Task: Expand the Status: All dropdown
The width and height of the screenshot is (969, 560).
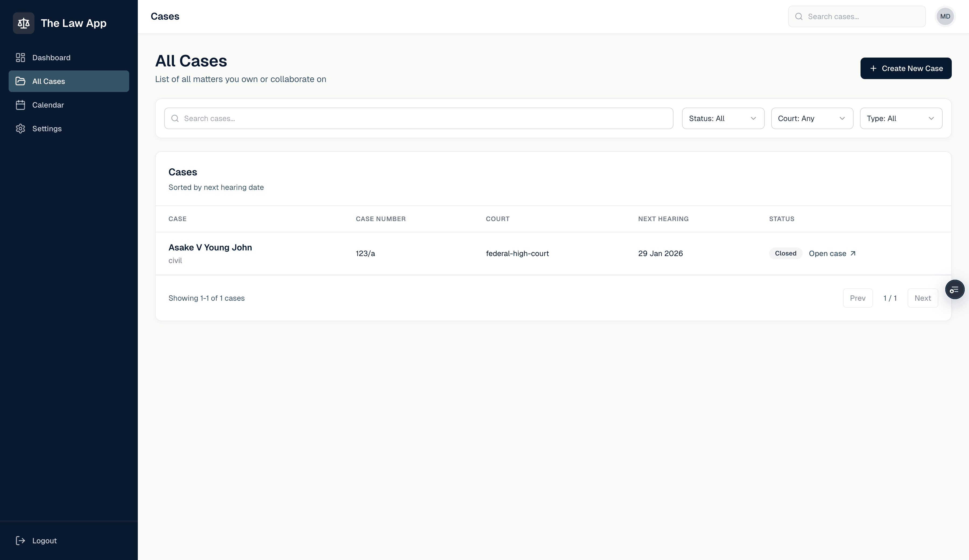Action: coord(723,118)
